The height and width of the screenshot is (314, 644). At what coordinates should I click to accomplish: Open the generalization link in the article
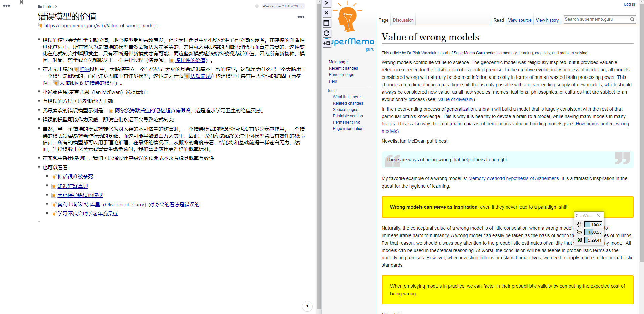461,109
